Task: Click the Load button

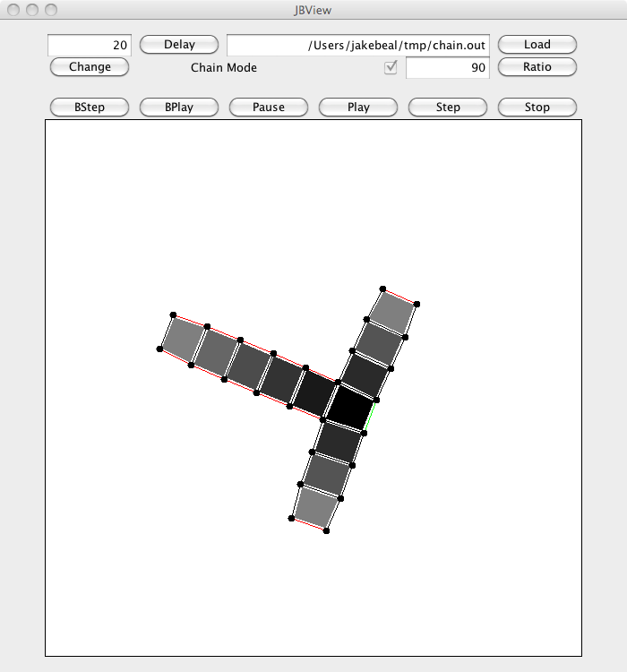Action: click(x=537, y=45)
